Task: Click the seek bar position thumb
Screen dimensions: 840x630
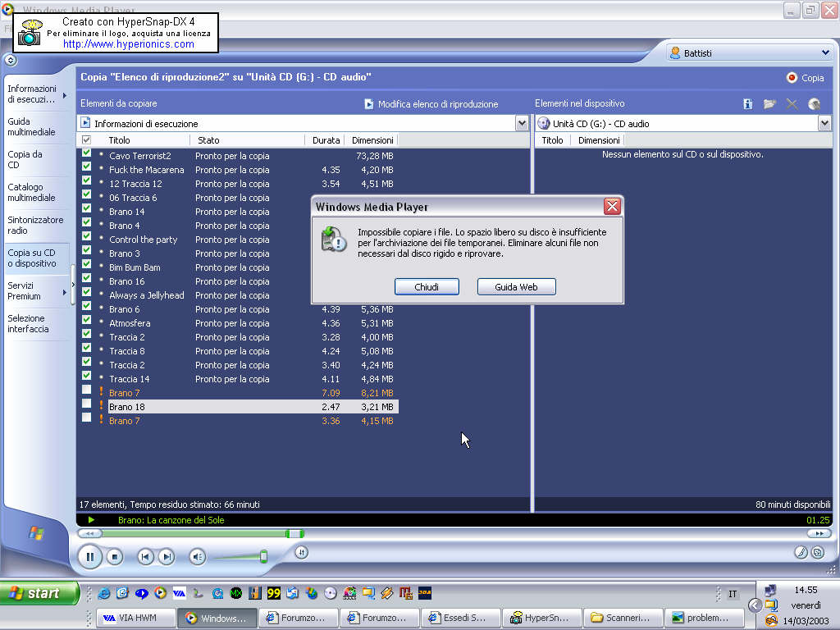Action: [294, 533]
